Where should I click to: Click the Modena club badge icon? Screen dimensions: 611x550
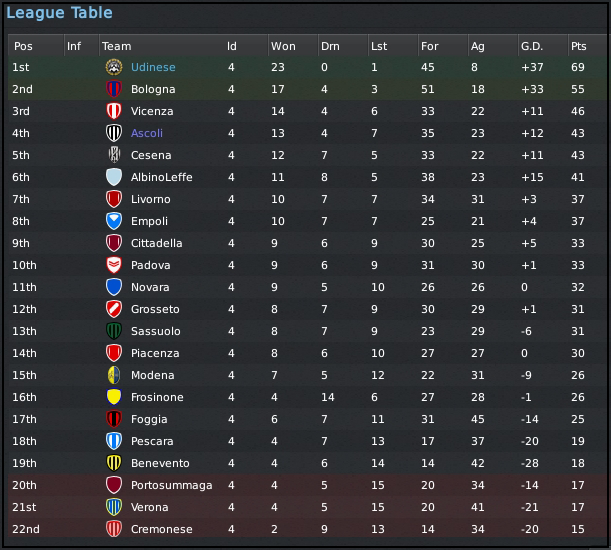pyautogui.click(x=113, y=375)
